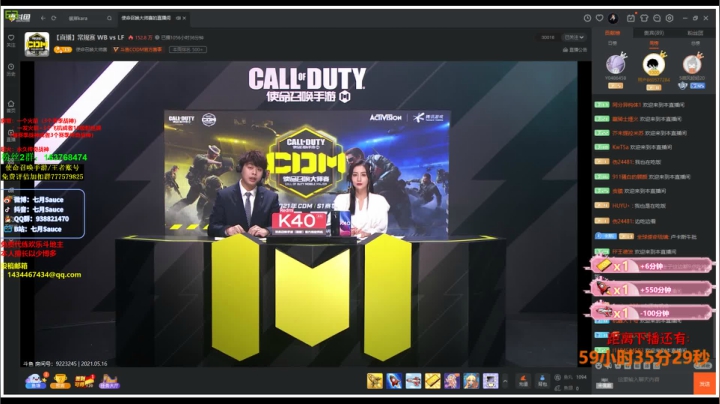
Task: Expand the followed status dropdown
Action: coord(574,37)
